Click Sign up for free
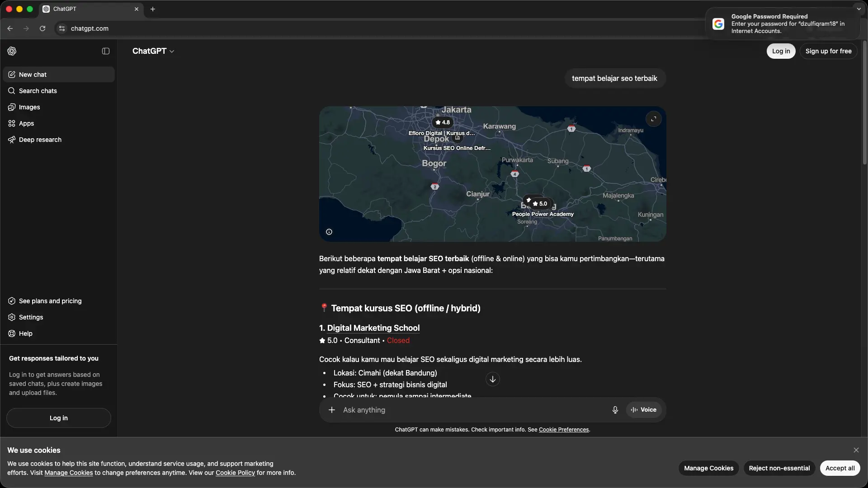The height and width of the screenshot is (488, 868). 828,51
